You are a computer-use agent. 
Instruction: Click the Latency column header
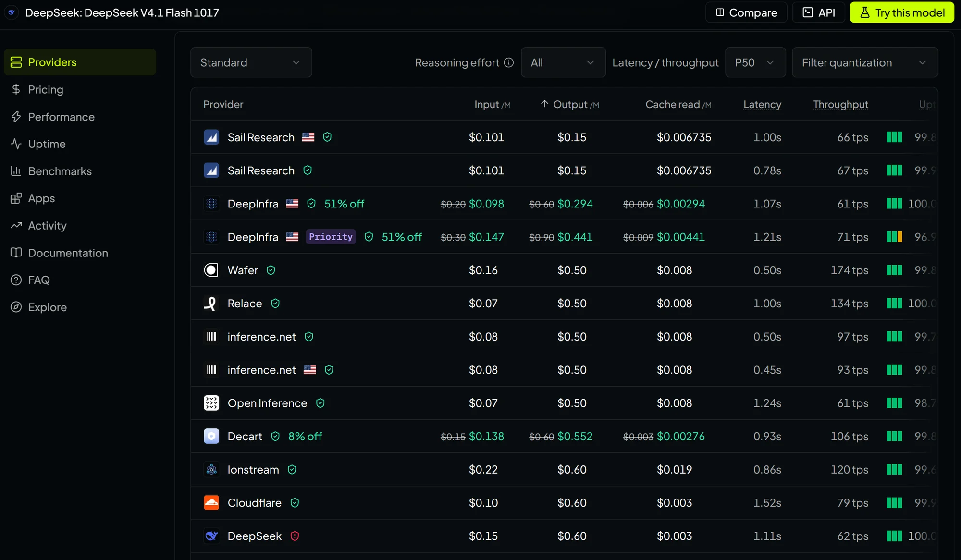tap(762, 104)
